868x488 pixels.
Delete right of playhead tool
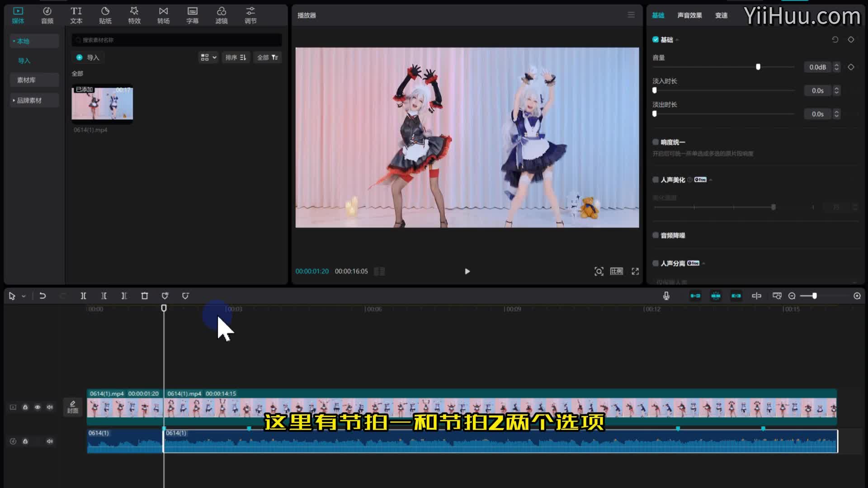124,296
